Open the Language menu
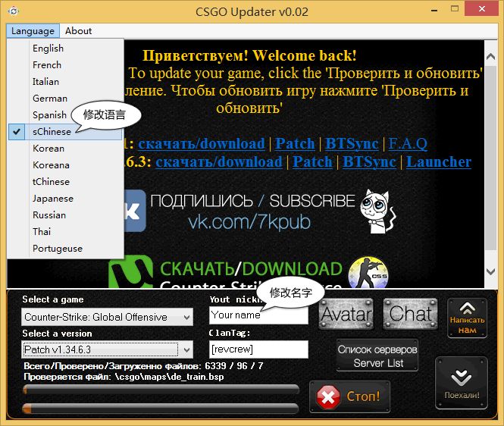 click(x=33, y=31)
